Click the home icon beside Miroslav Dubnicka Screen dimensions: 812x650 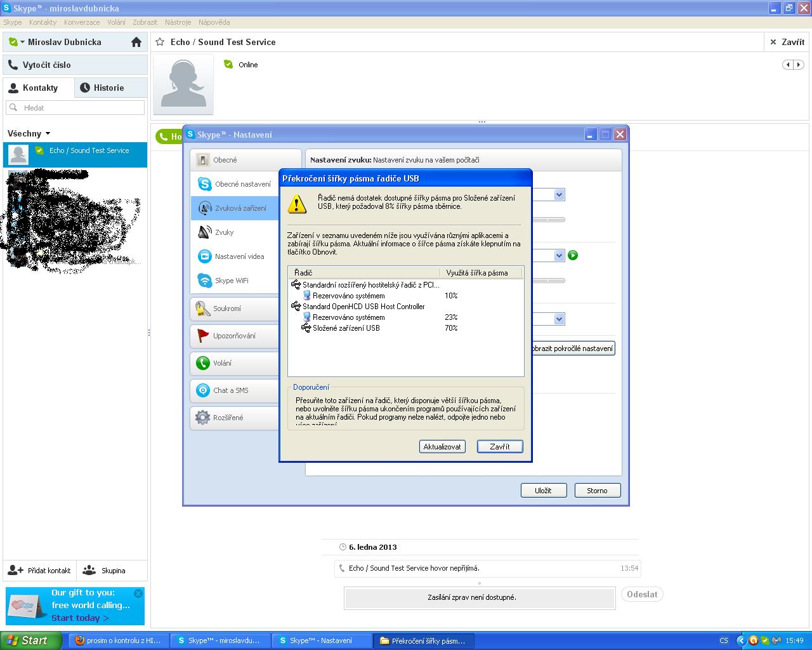click(136, 42)
